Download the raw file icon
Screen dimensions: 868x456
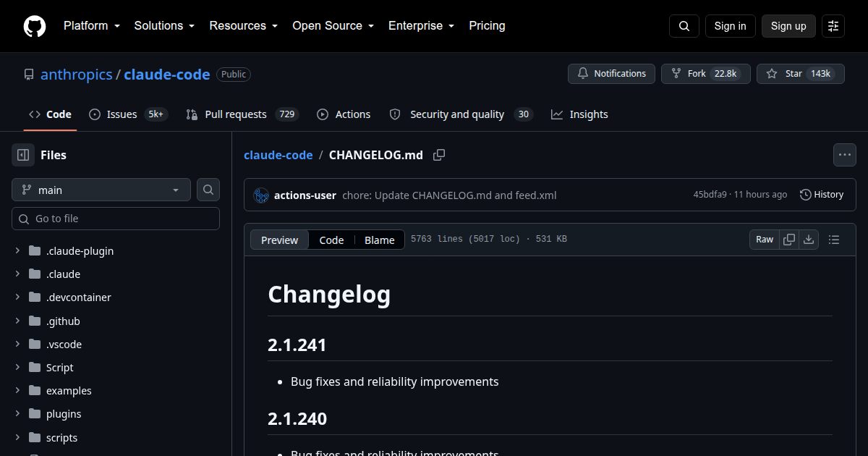[809, 240]
